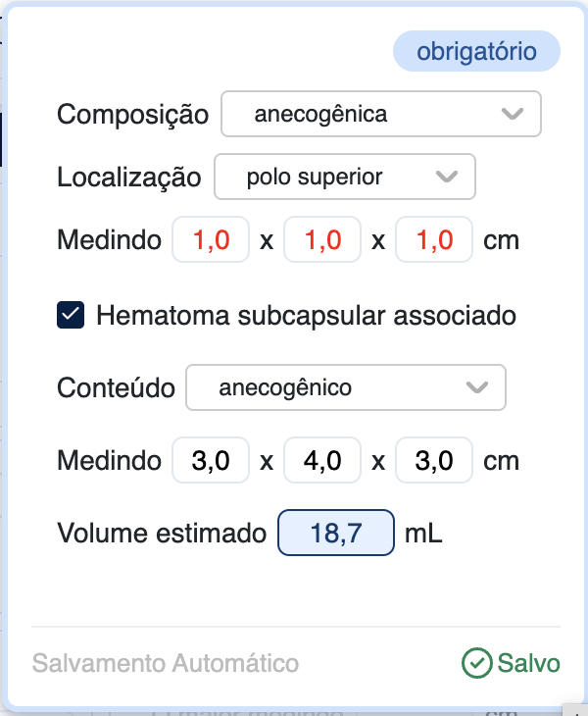Click the Salvamento Automático text

[166, 663]
